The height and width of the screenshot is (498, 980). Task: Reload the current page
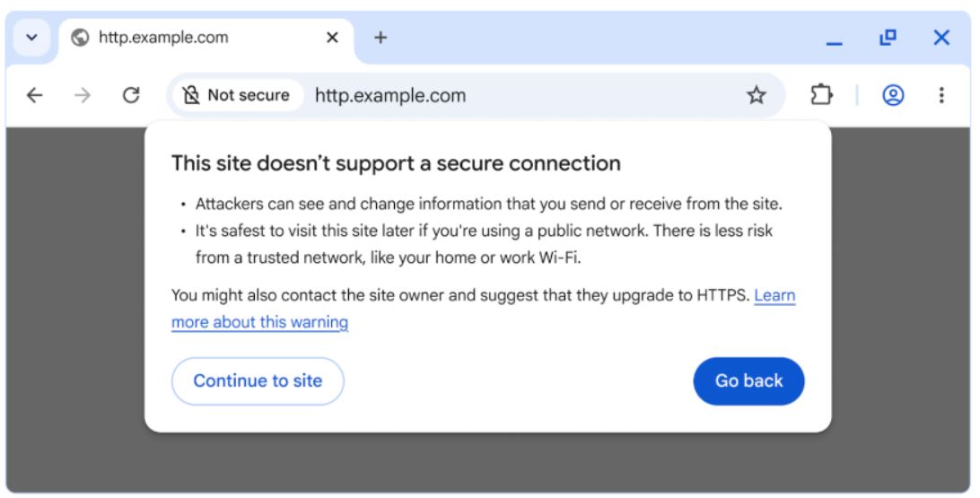(131, 95)
